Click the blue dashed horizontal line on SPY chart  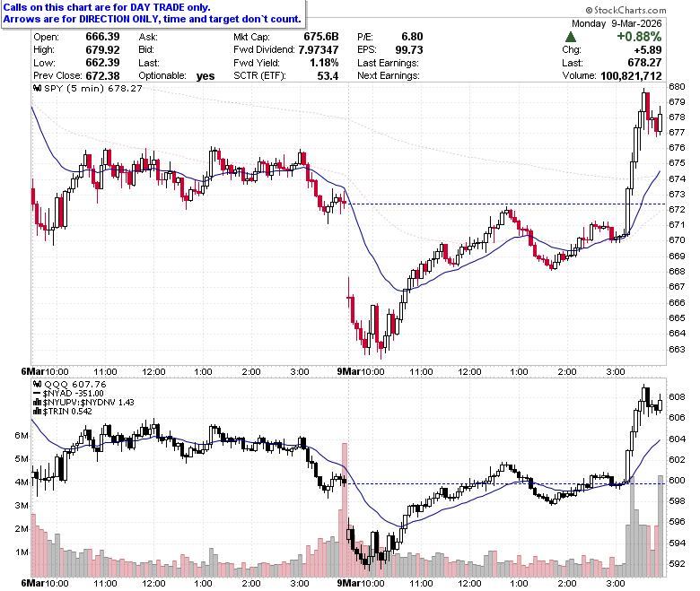point(507,204)
